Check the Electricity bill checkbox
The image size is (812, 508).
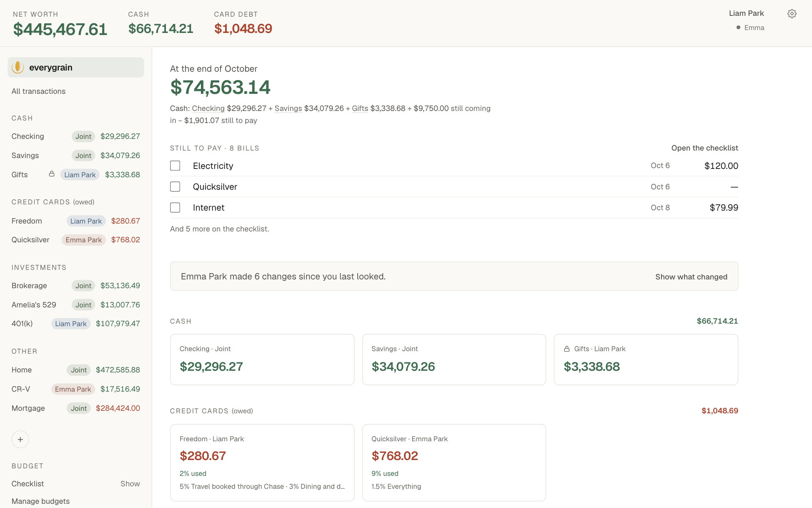tap(175, 166)
